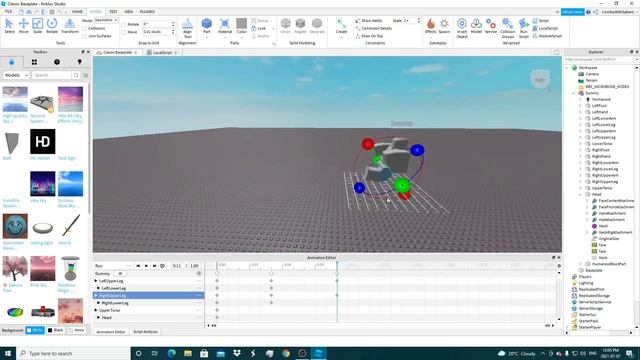Switch to the HOME ribbon tab
The width and height of the screenshot is (640, 360).
[x=77, y=11]
